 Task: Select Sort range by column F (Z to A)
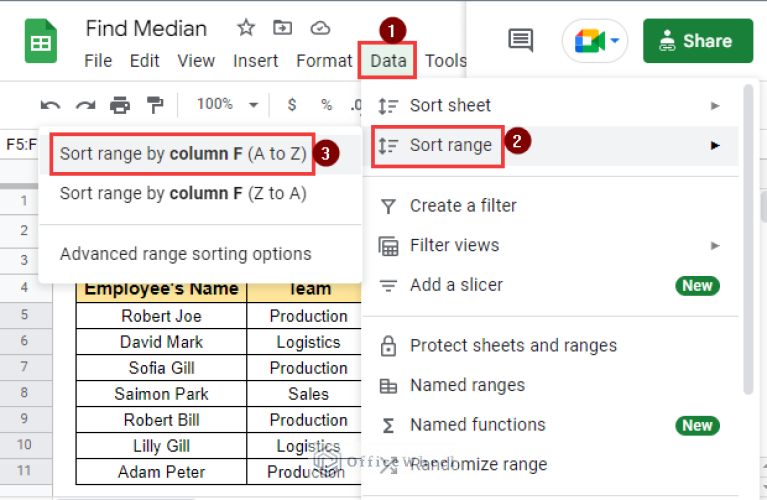coord(183,193)
